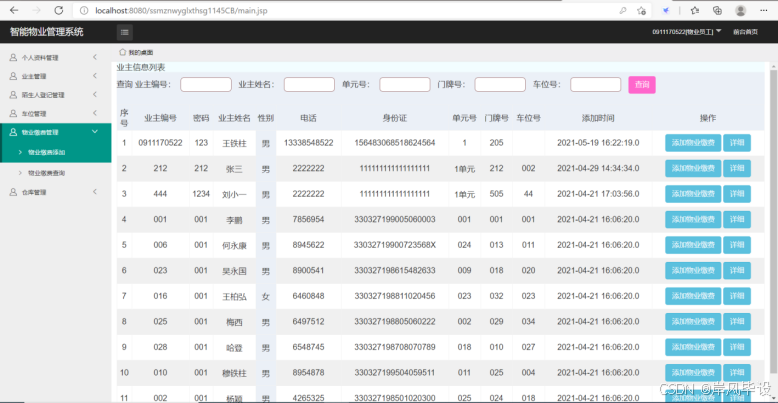The image size is (778, 403).
Task: Add 物业缴费 for owner 哈登
Action: click(693, 347)
